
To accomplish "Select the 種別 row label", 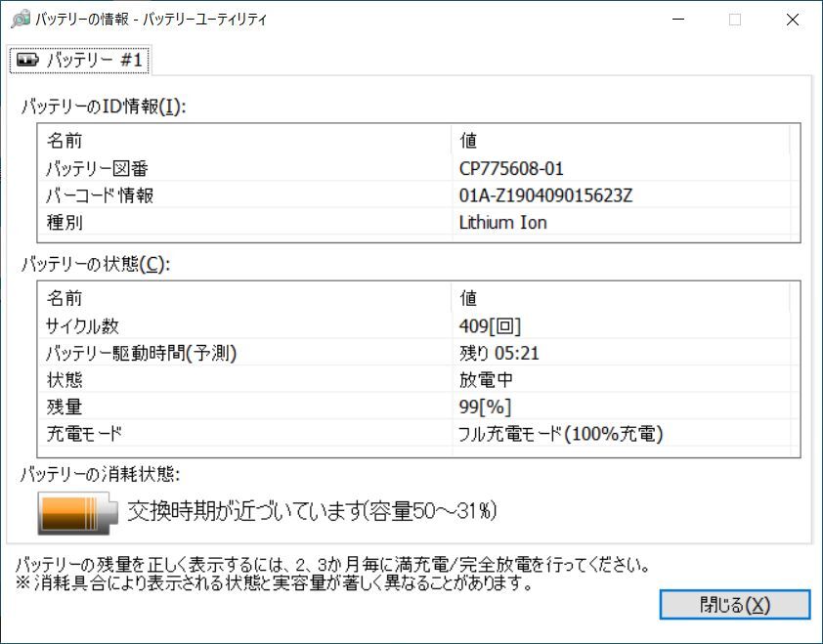I will [x=65, y=223].
